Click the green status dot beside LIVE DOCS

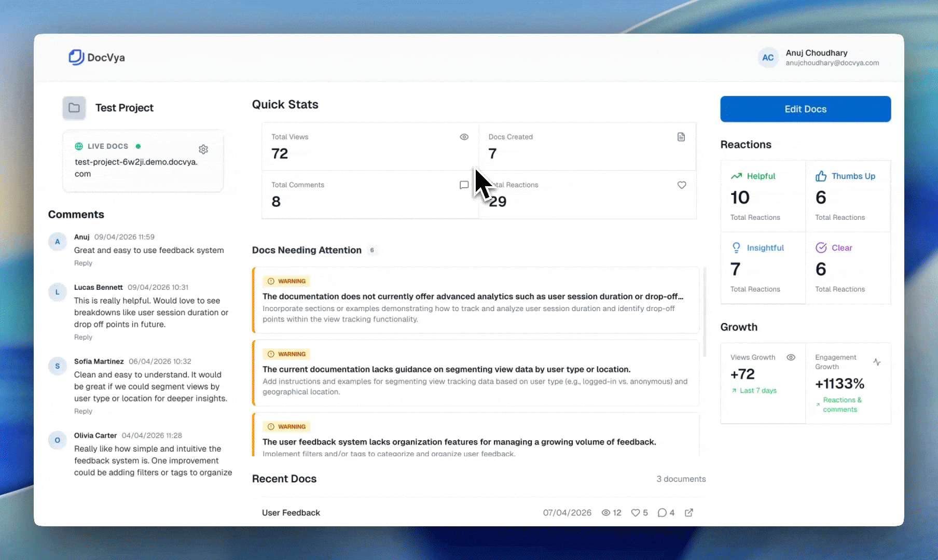click(138, 146)
